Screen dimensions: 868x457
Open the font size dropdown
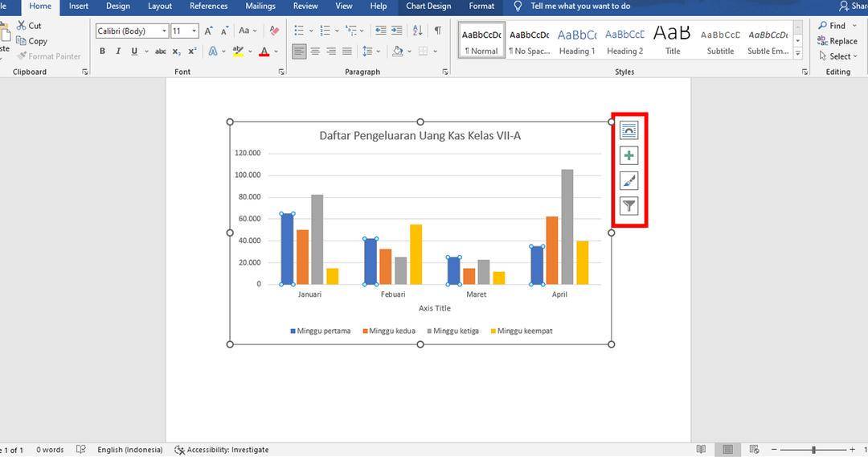click(x=194, y=31)
